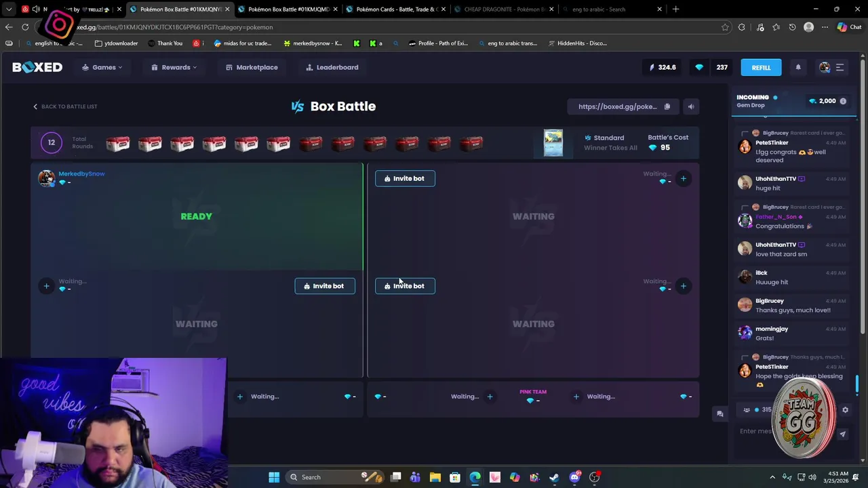868x488 pixels.
Task: Click the 324.6 coin balance
Action: (x=663, y=67)
